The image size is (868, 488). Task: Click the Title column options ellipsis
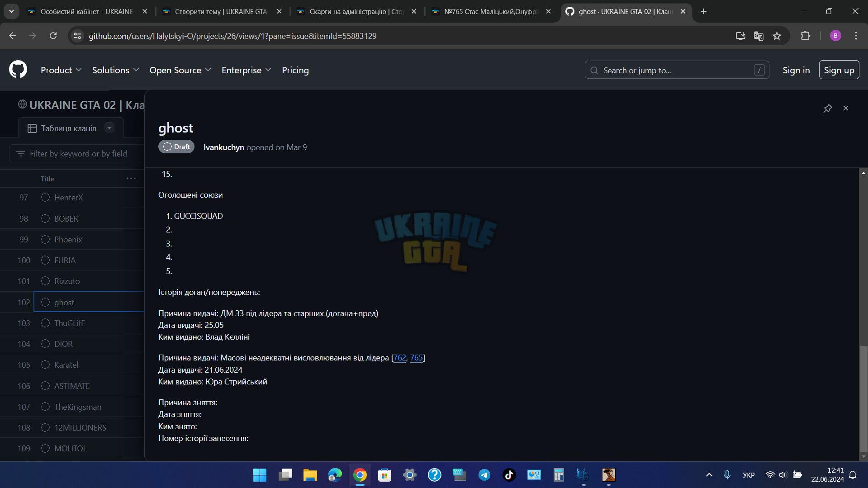click(131, 179)
